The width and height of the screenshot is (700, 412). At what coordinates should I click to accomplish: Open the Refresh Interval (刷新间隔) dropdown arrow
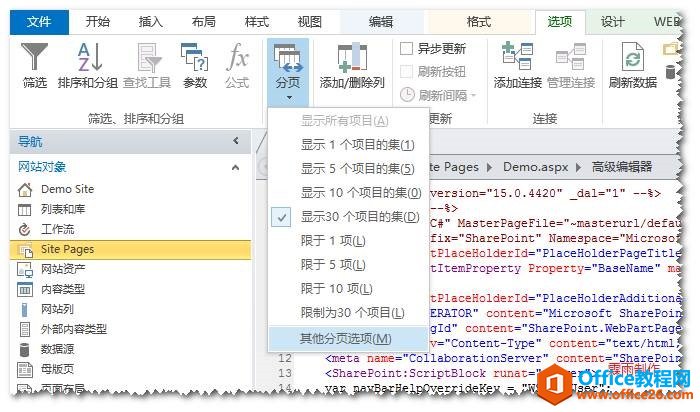coord(473,95)
